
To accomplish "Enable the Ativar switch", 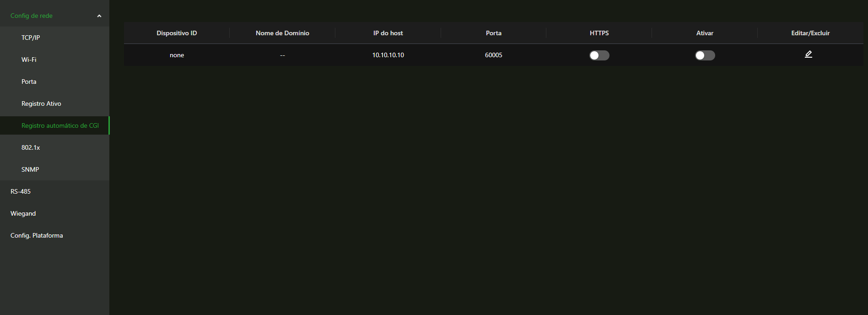I will coord(705,55).
